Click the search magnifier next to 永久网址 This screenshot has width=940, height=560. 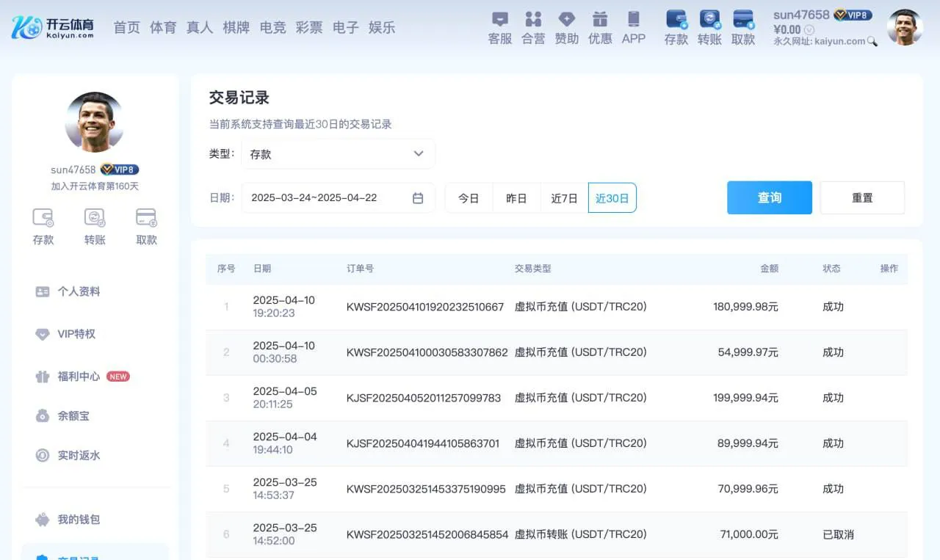pos(872,43)
